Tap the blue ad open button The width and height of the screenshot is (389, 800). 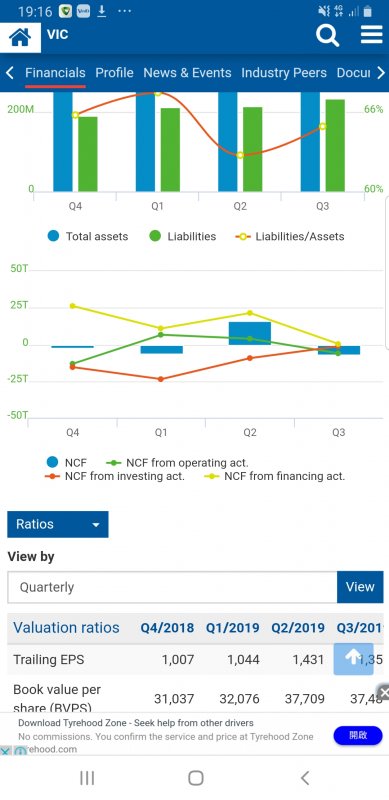tap(358, 735)
